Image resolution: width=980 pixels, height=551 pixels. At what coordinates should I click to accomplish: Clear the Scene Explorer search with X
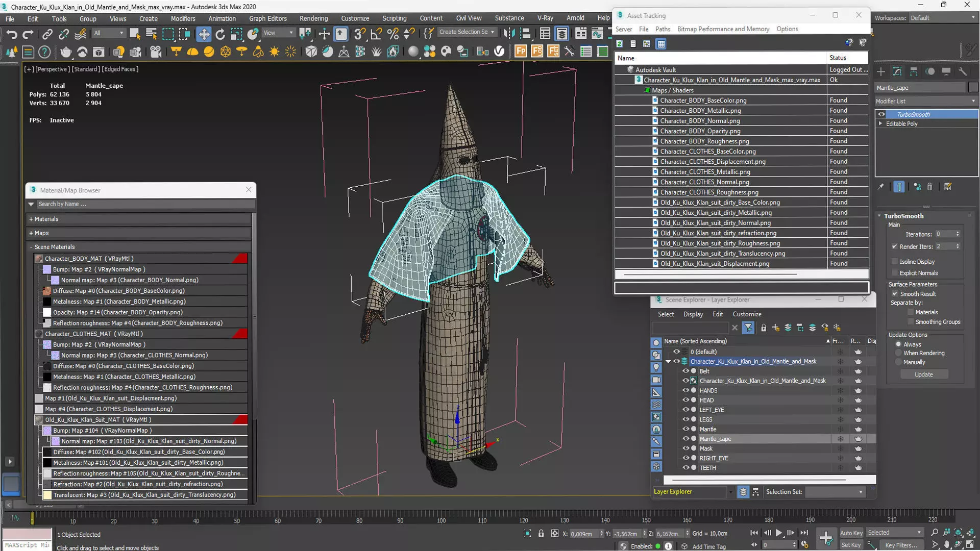click(x=735, y=328)
